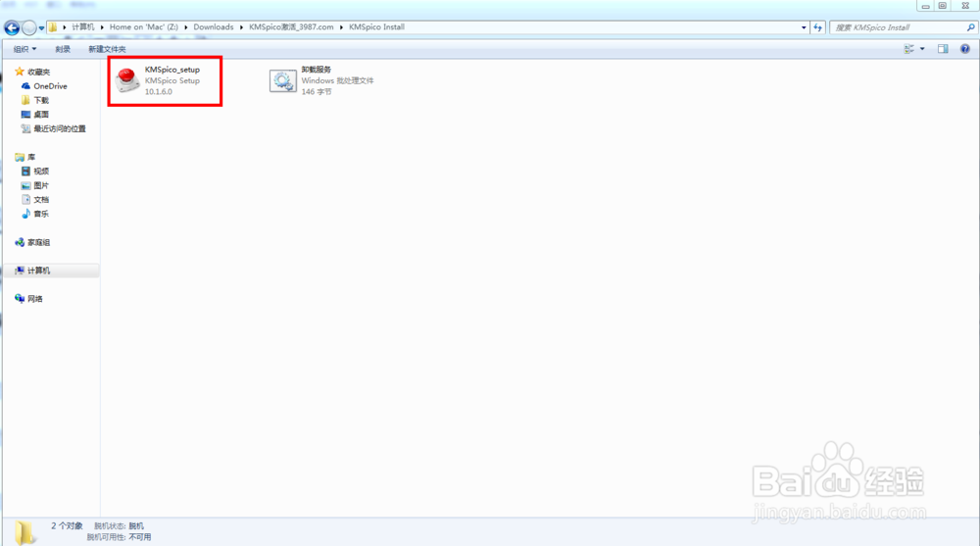The width and height of the screenshot is (980, 546).
Task: Go back with the Back arrow button
Action: (11, 27)
